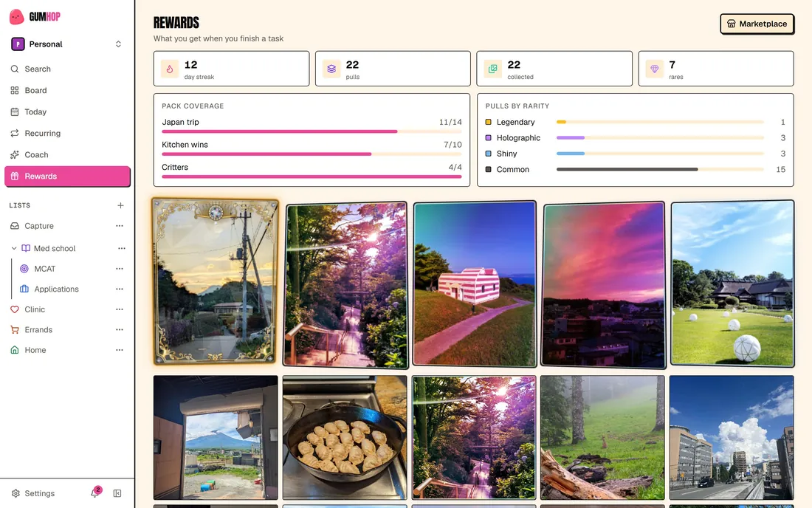Open Capture list options menu
This screenshot has width=812, height=508.
[x=120, y=226]
